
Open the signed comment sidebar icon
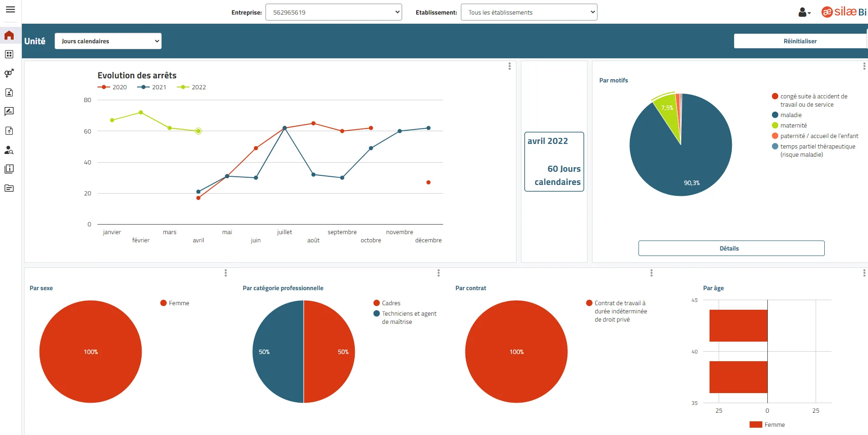(9, 112)
